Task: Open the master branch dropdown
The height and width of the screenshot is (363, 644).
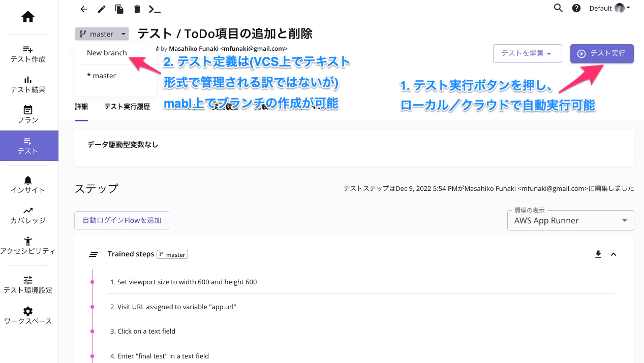Action: pos(102,34)
